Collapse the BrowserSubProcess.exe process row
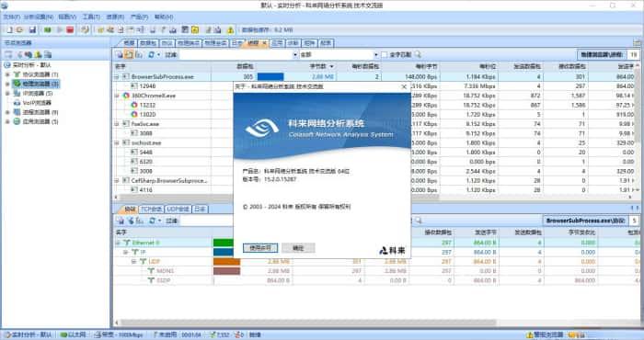 point(117,76)
